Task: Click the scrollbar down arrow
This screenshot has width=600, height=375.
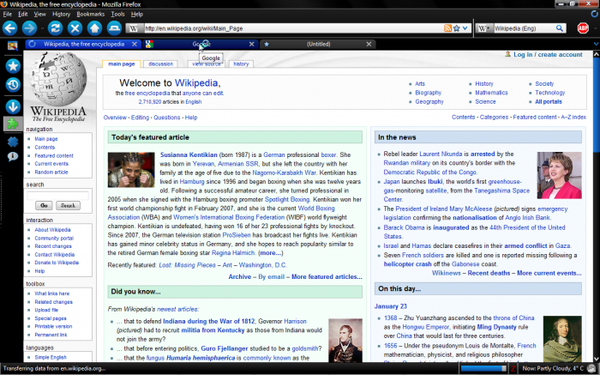Action: point(596,359)
